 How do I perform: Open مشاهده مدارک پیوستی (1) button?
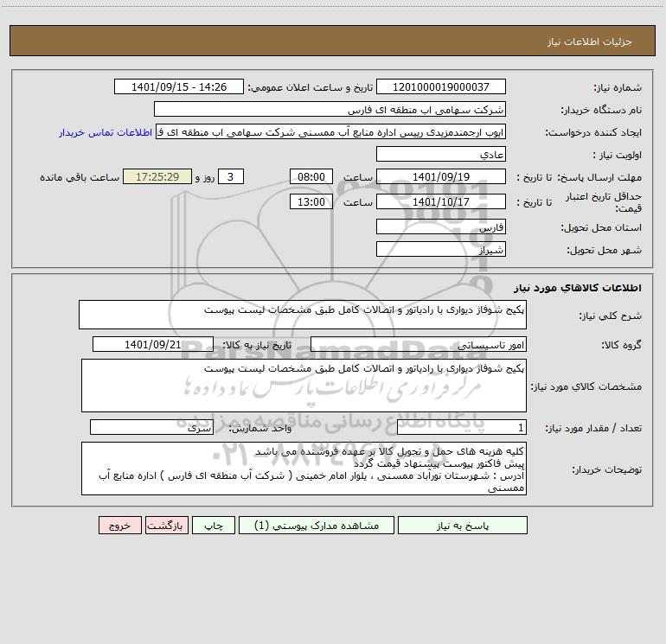[x=317, y=526]
